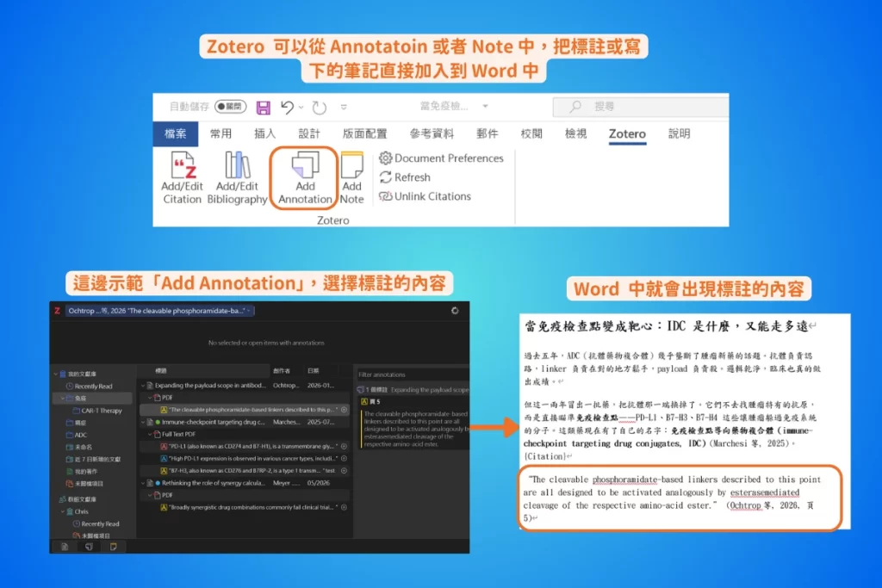Click the Refresh command in the Word ribbon
882x588 pixels.
(405, 177)
